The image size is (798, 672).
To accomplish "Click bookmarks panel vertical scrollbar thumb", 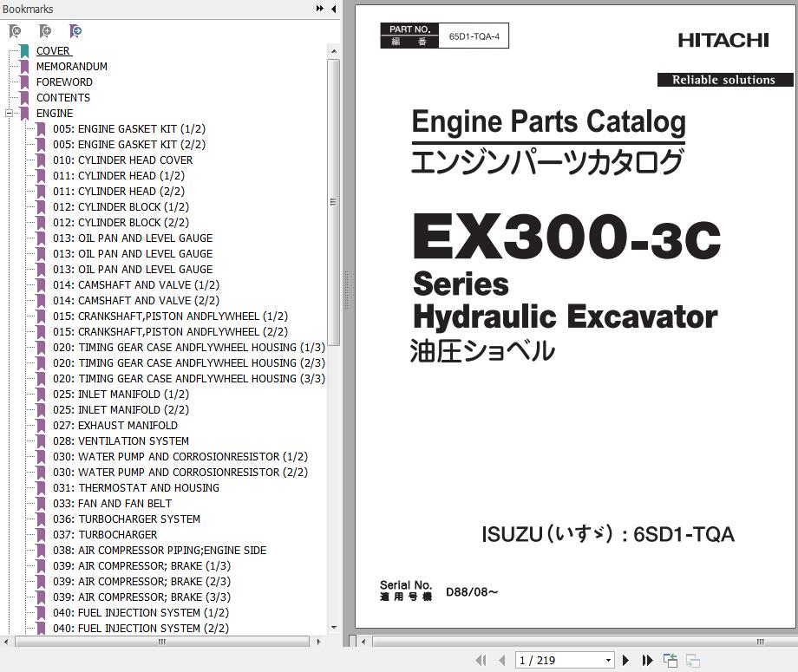I will tap(333, 202).
